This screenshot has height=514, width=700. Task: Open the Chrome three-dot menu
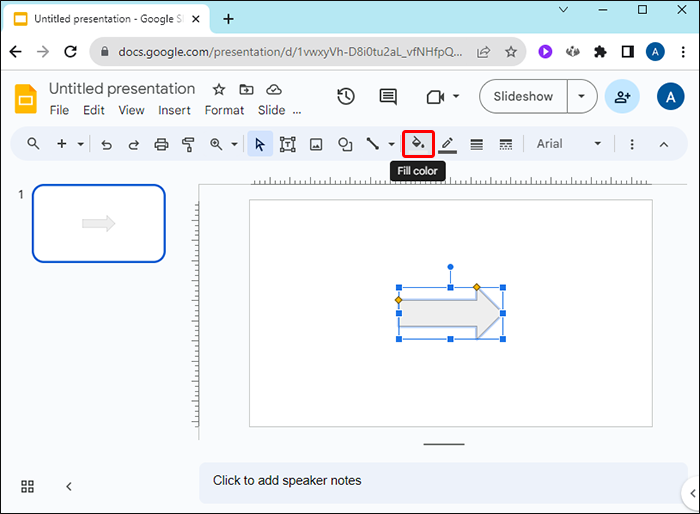683,52
